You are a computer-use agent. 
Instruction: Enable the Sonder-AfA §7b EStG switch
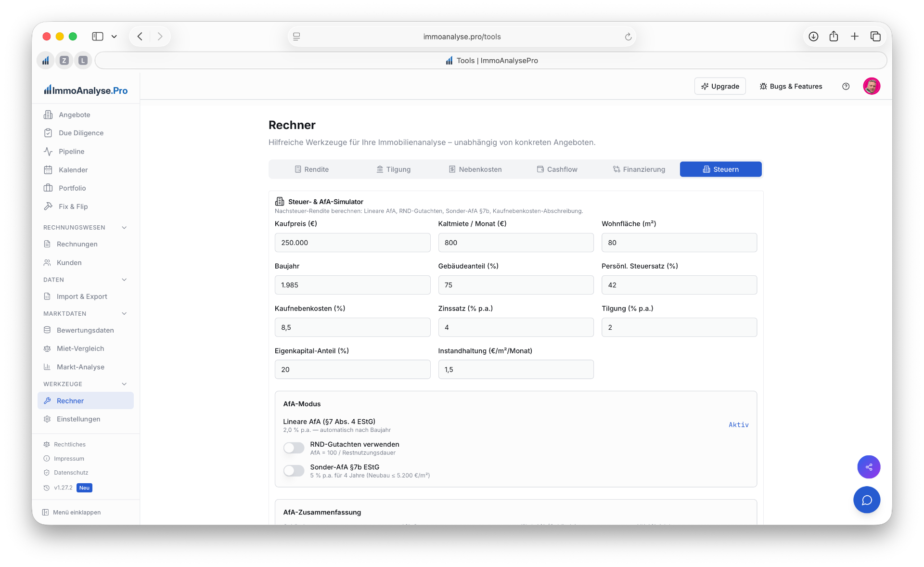294,470
